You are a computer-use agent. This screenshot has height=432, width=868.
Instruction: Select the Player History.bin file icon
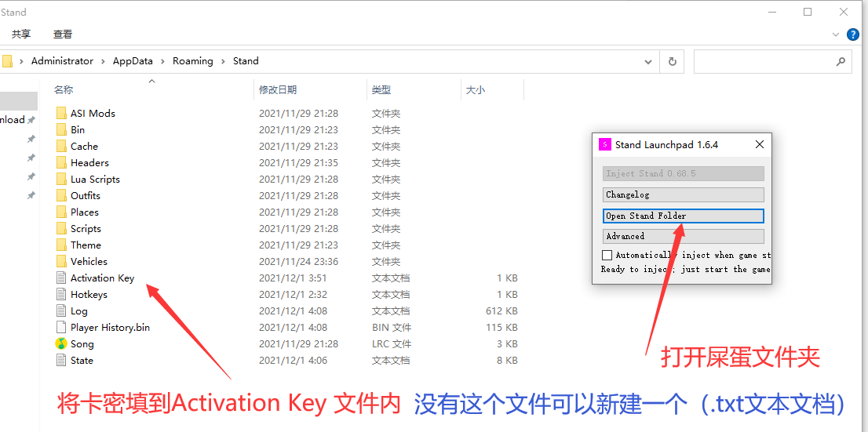click(61, 328)
